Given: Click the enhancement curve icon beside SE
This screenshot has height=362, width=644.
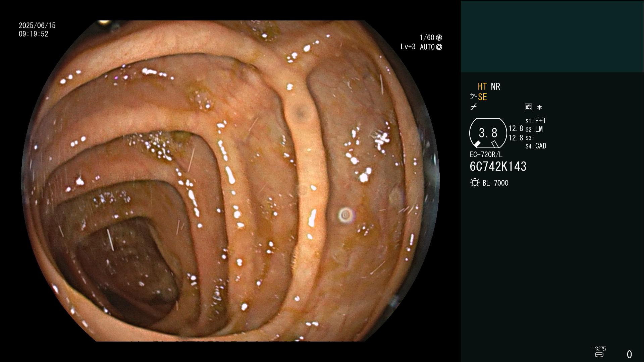Looking at the screenshot, I should (473, 97).
